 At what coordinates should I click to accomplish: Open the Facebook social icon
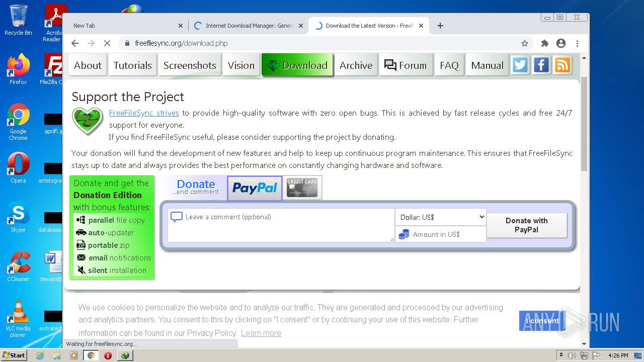(541, 65)
